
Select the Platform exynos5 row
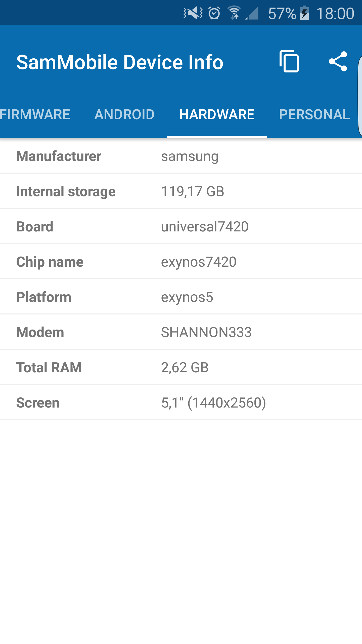point(181,297)
